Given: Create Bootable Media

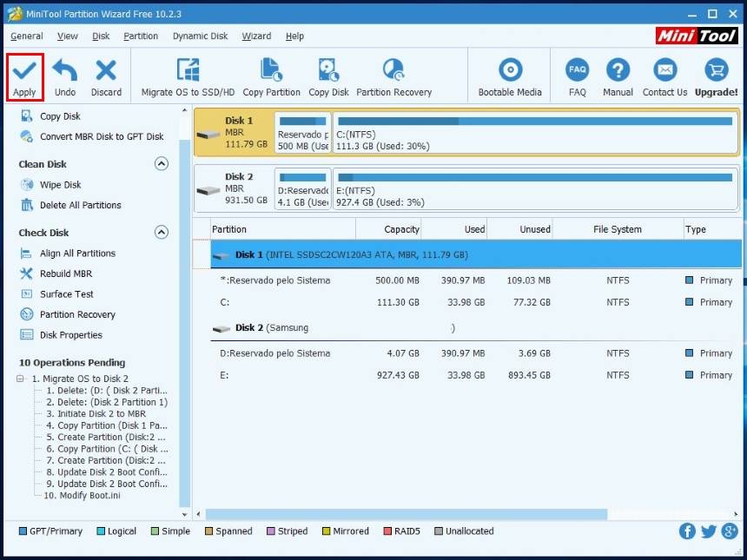Looking at the screenshot, I should click(510, 70).
